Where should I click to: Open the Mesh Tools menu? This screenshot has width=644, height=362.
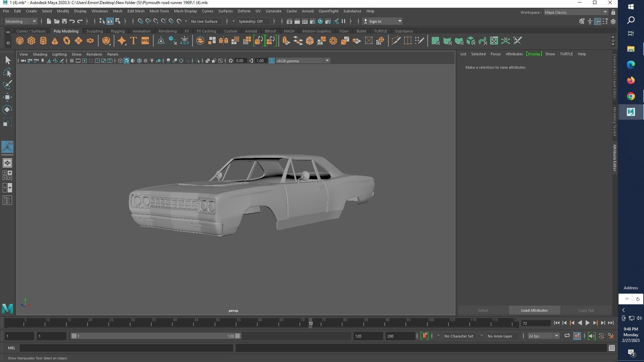click(159, 11)
